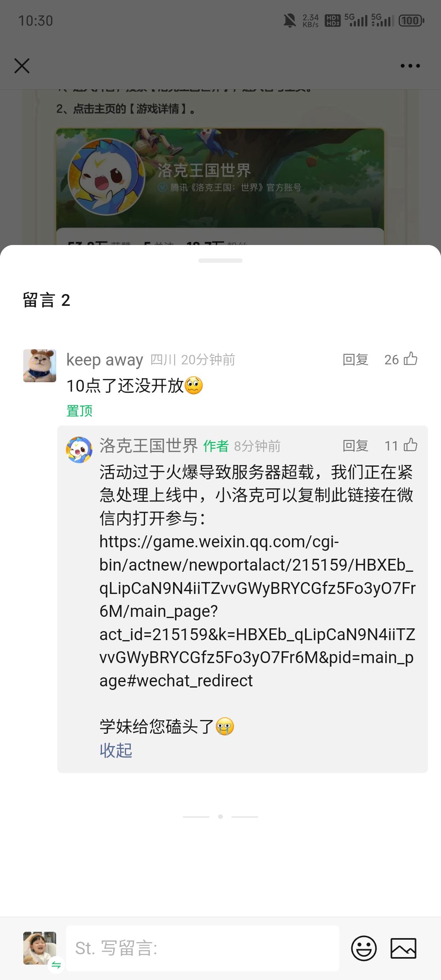
Task: Reply to 洛克王国世界 author comment
Action: (x=355, y=445)
